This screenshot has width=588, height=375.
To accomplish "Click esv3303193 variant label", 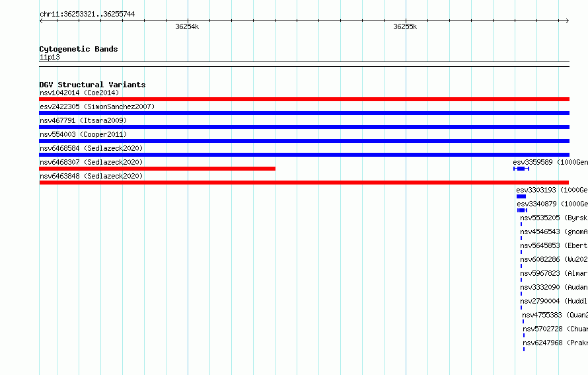I will (552, 190).
